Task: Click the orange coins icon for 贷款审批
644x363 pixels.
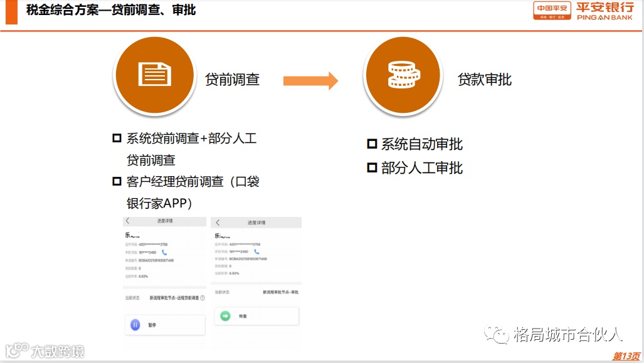Action: point(403,75)
